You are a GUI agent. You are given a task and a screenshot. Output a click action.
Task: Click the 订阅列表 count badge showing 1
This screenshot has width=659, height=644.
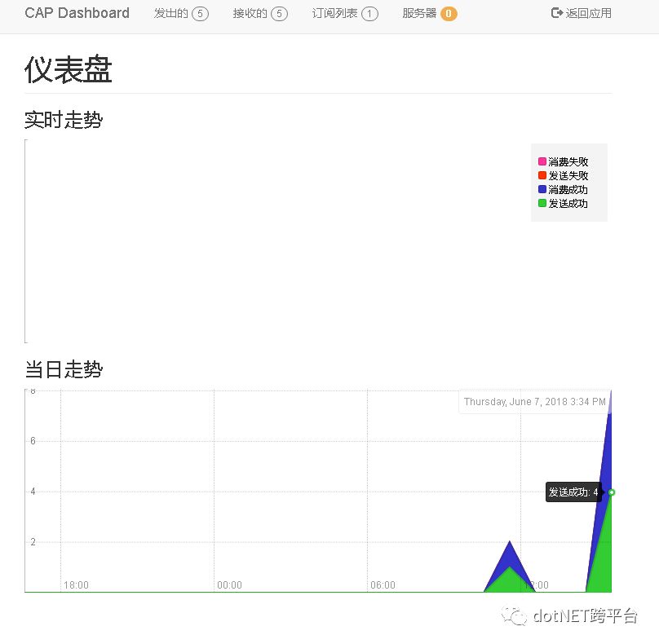(369, 13)
